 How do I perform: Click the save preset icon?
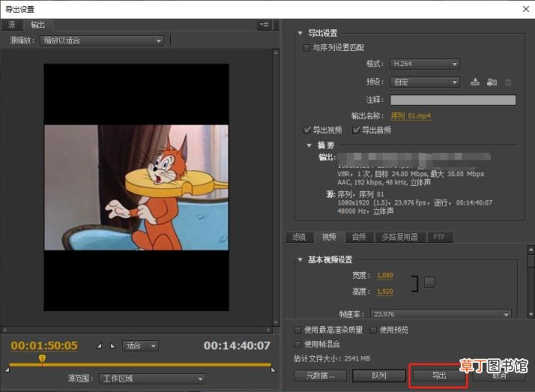475,82
